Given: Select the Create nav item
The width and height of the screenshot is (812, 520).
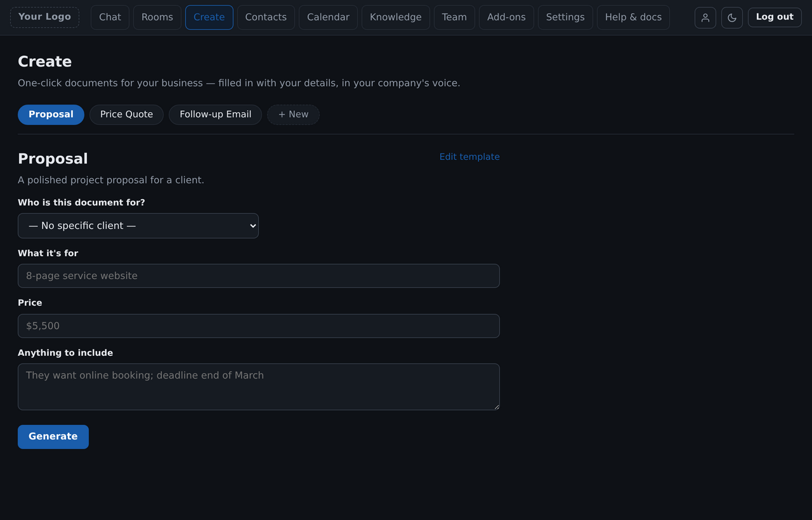Looking at the screenshot, I should click(x=209, y=17).
